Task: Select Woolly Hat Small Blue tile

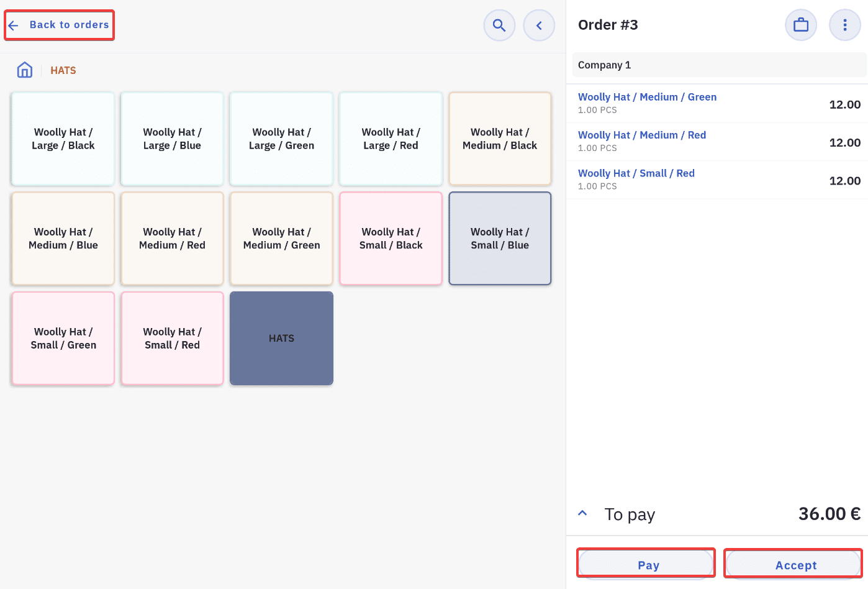Action: click(x=500, y=239)
